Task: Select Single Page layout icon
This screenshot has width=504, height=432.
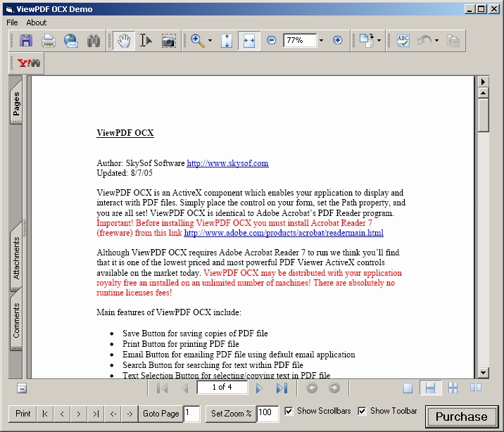Action: (x=408, y=388)
